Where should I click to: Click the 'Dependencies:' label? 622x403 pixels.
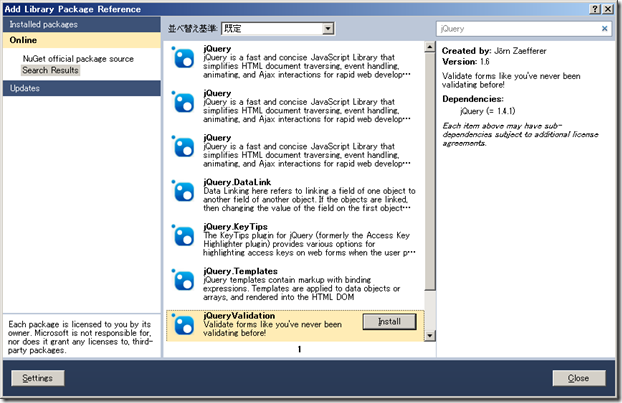tap(473, 99)
